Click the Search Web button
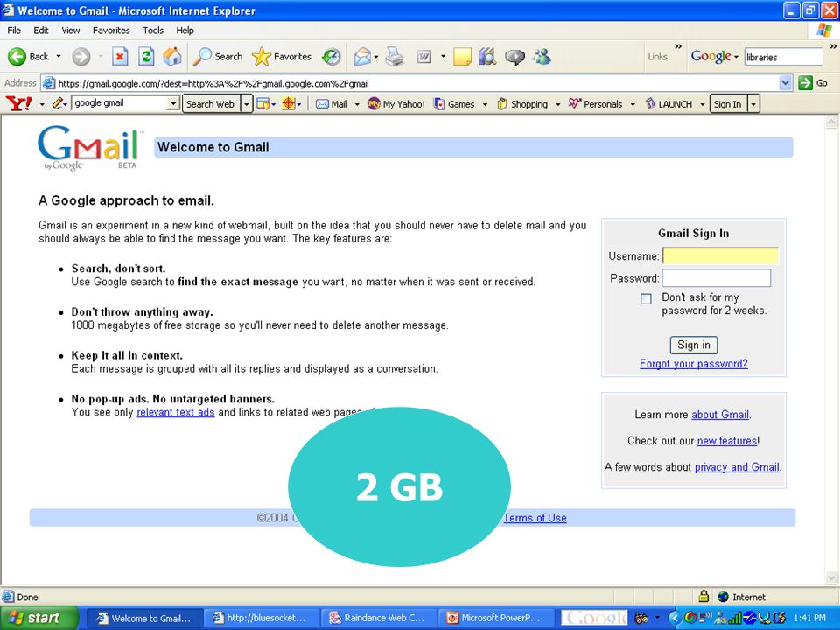Viewport: 840px width, 630px height. tap(211, 104)
